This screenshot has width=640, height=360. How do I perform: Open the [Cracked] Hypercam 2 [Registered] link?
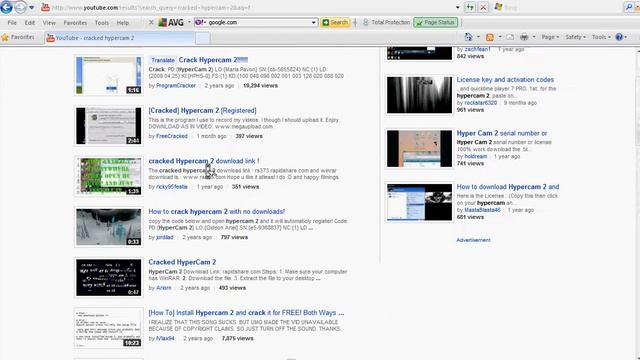pyautogui.click(x=202, y=111)
